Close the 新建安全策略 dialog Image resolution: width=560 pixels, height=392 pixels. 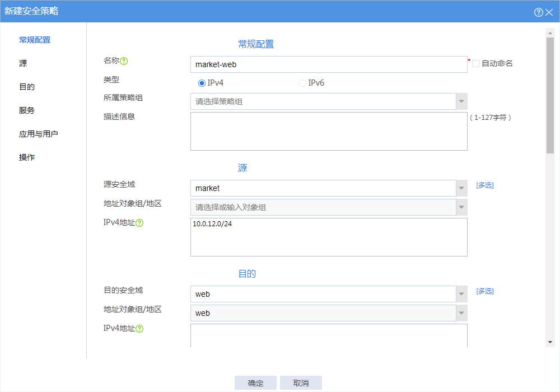point(549,12)
